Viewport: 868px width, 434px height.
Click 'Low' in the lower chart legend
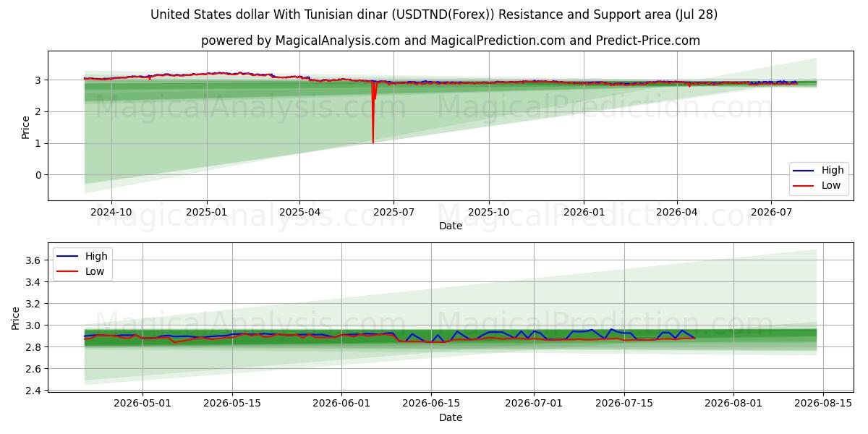[95, 271]
